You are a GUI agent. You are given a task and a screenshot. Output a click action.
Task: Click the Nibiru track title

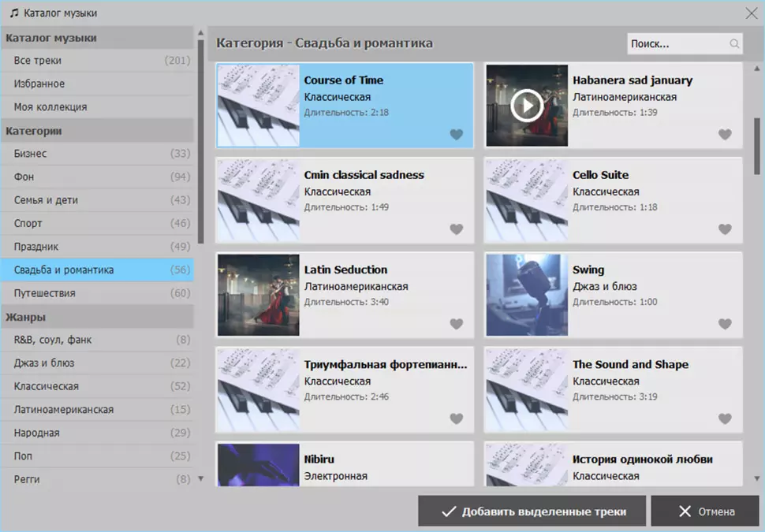click(x=319, y=459)
